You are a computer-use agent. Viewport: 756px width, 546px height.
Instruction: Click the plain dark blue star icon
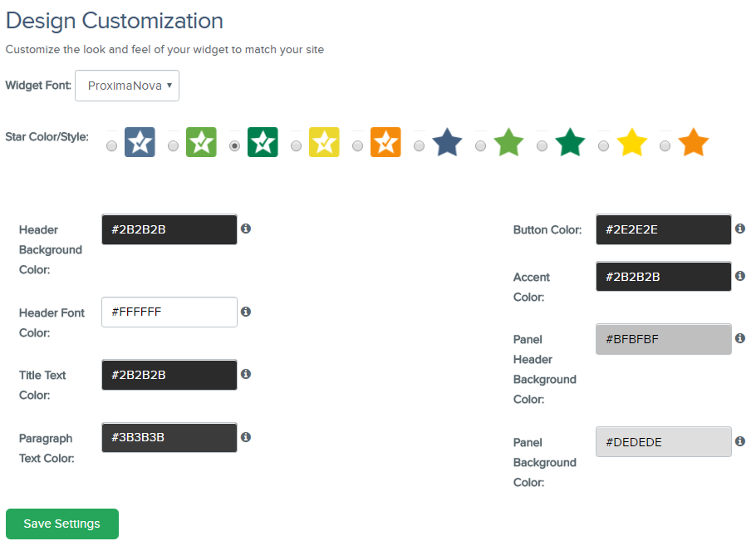tap(447, 143)
